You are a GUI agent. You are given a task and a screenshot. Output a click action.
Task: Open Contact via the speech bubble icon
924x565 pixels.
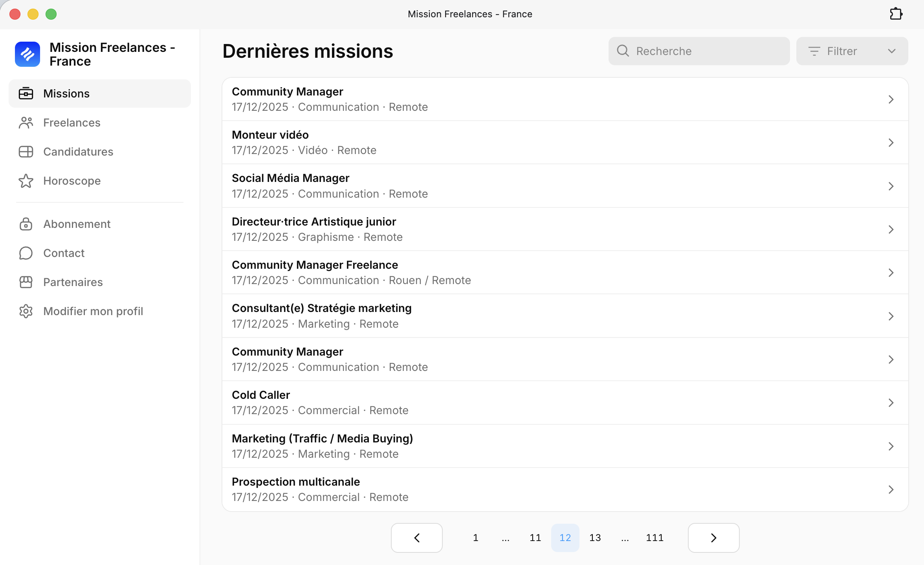26,253
